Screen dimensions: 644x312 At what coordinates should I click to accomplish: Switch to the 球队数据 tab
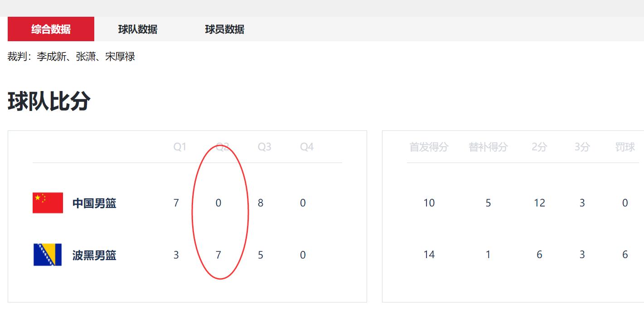(138, 29)
